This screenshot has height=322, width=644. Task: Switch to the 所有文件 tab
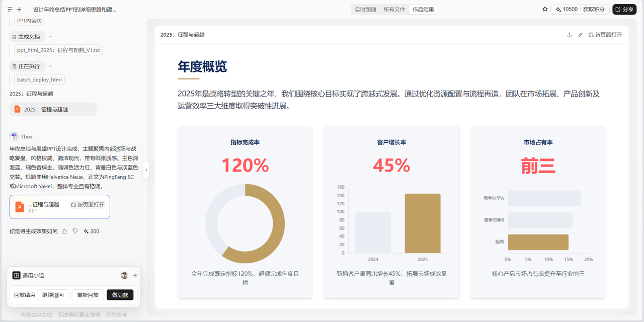point(394,10)
